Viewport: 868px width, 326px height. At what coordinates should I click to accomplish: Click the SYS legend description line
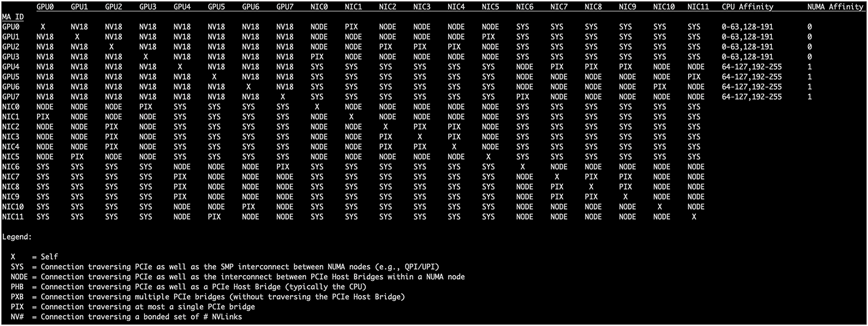[x=225, y=267]
